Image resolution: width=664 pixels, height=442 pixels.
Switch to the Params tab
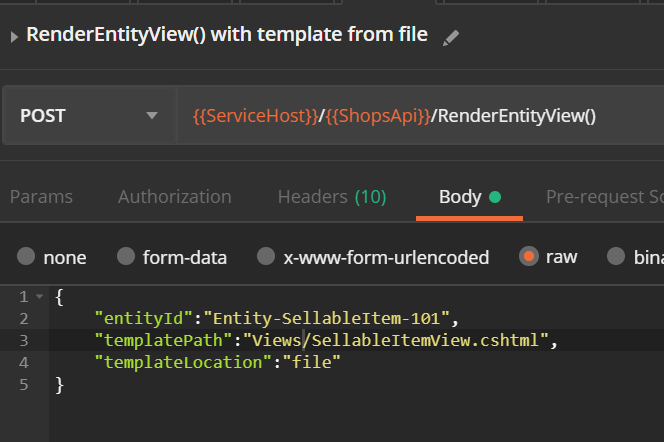click(41, 197)
